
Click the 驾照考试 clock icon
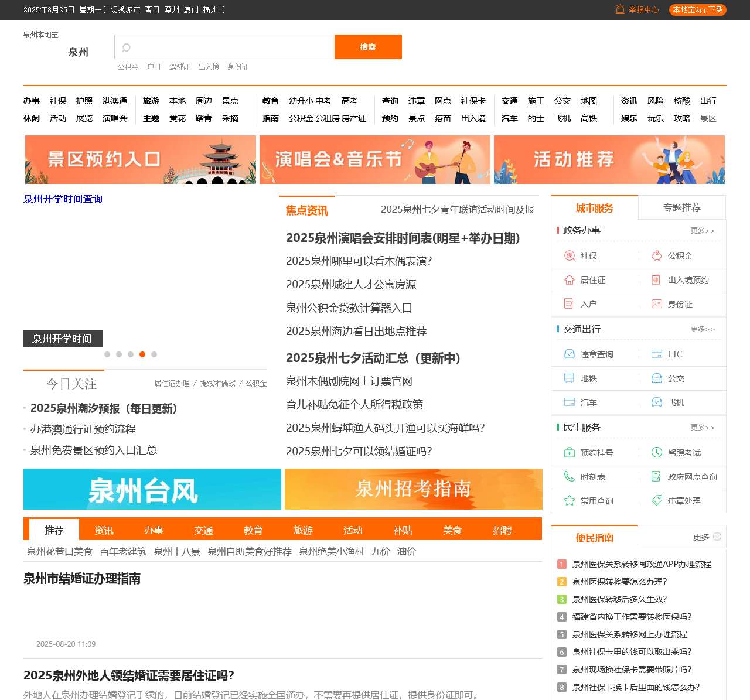(657, 453)
